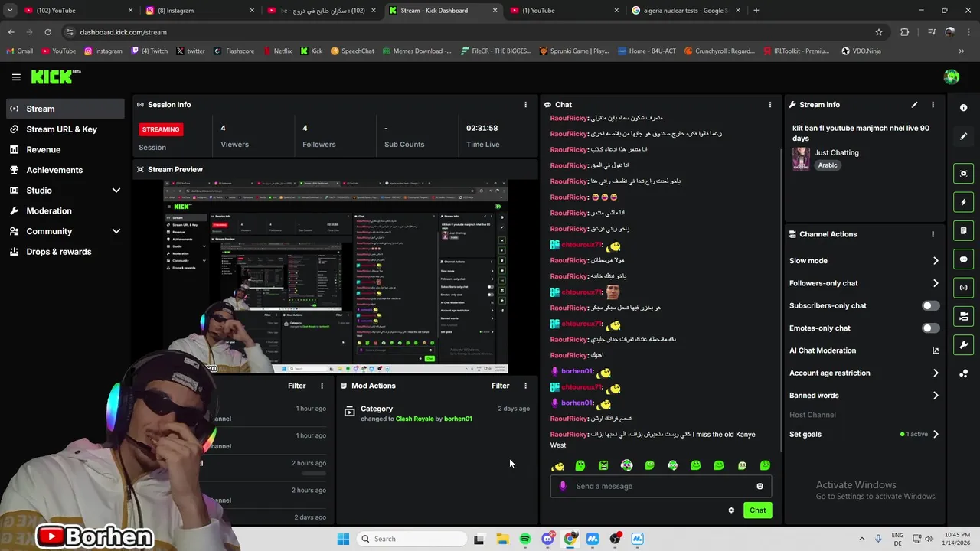Open the Twitch bookmark
Screen dimensions: 980x551
pos(149,51)
